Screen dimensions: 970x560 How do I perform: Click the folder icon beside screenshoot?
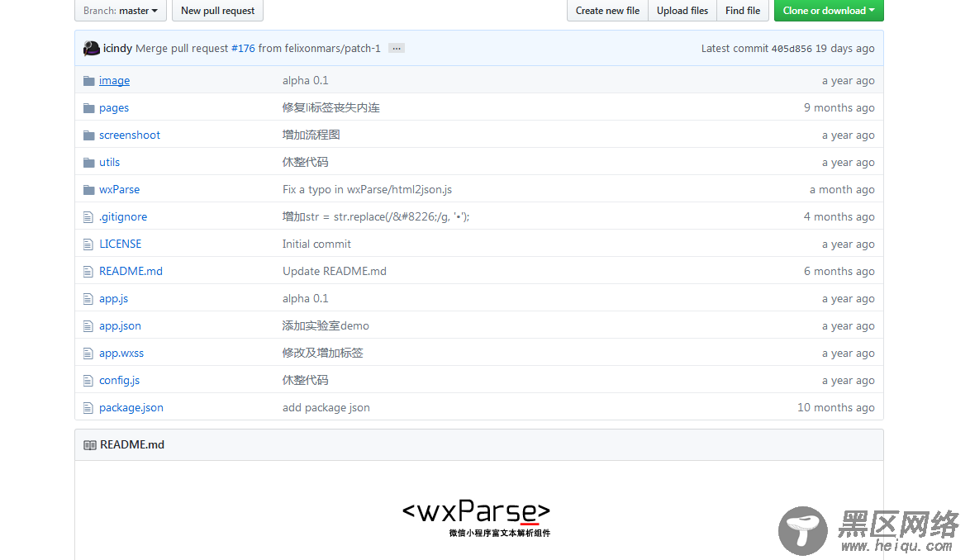click(x=88, y=135)
